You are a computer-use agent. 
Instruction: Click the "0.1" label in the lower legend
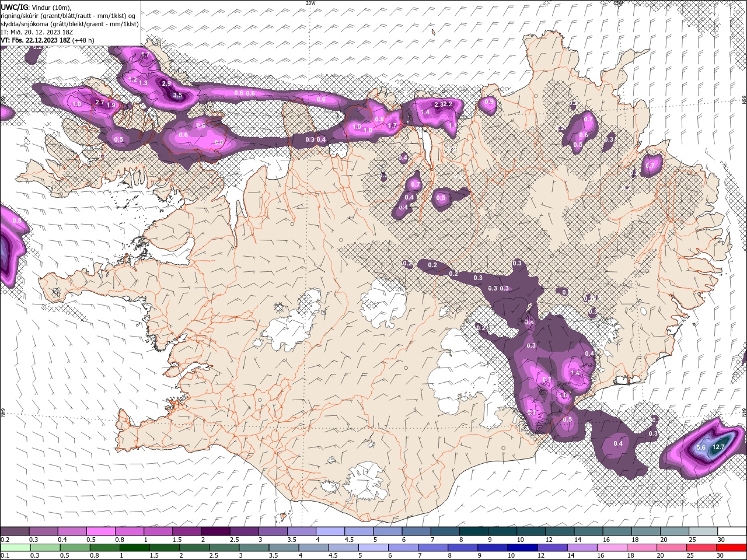coord(5,555)
